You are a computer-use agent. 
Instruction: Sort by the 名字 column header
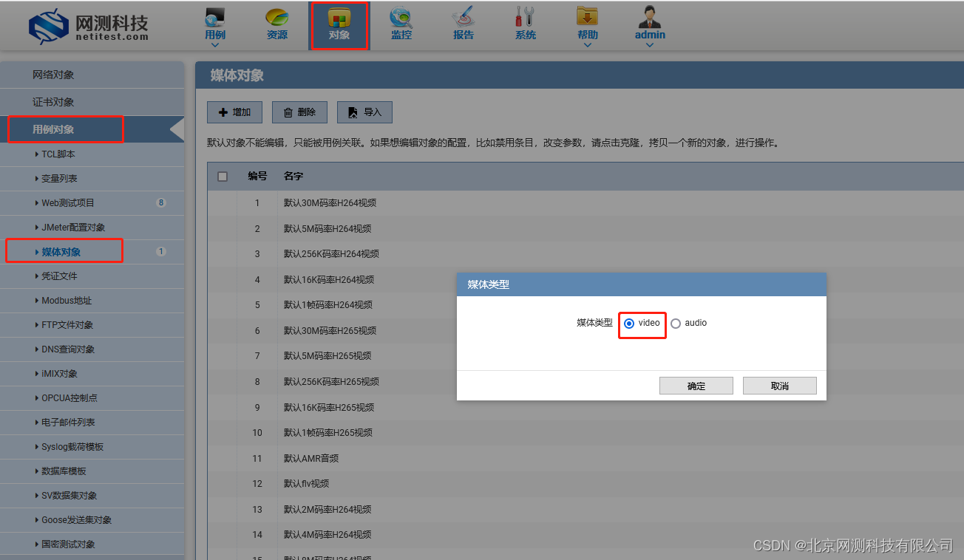pos(293,177)
